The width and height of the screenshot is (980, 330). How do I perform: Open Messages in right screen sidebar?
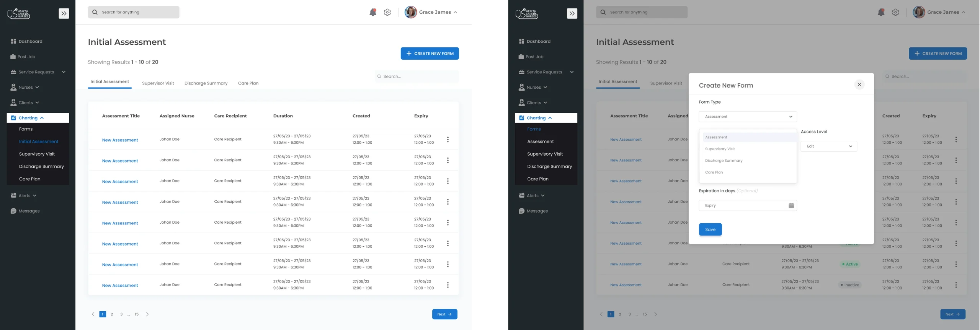click(533, 211)
